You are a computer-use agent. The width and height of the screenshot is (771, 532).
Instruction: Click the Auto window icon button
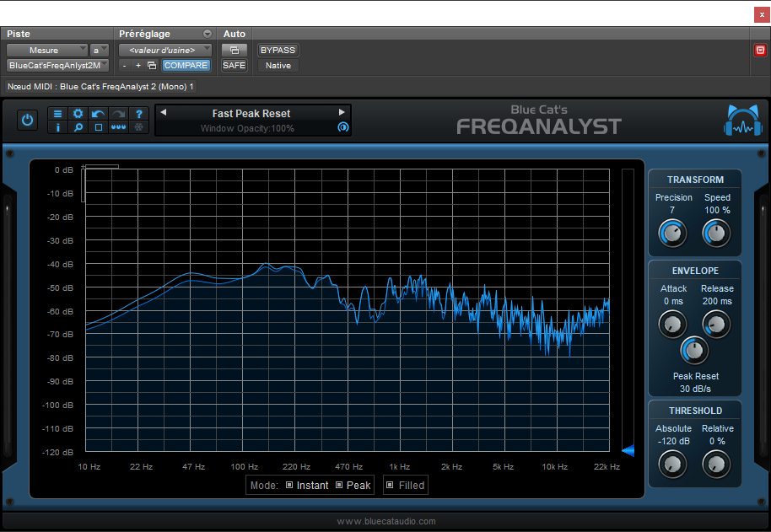[234, 50]
